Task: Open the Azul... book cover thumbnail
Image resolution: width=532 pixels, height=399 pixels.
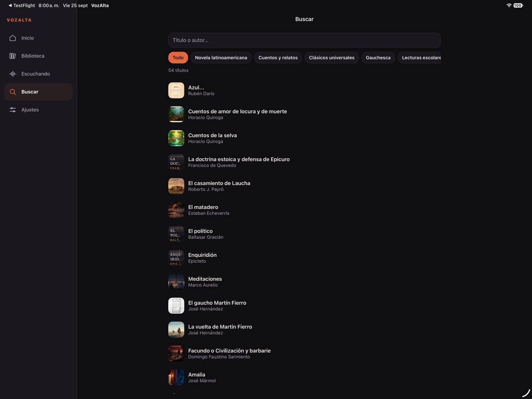Action: point(176,91)
